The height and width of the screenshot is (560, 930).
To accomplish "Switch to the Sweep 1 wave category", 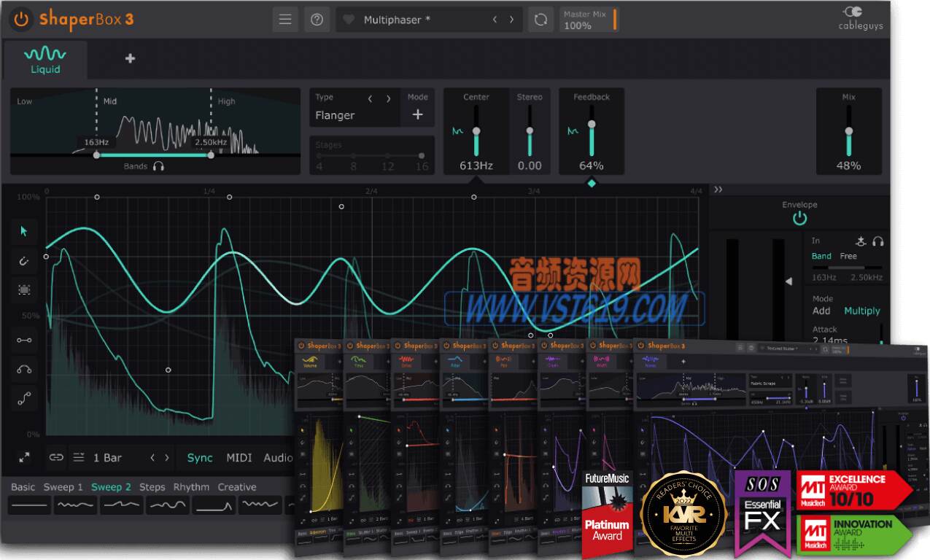I will (x=63, y=486).
